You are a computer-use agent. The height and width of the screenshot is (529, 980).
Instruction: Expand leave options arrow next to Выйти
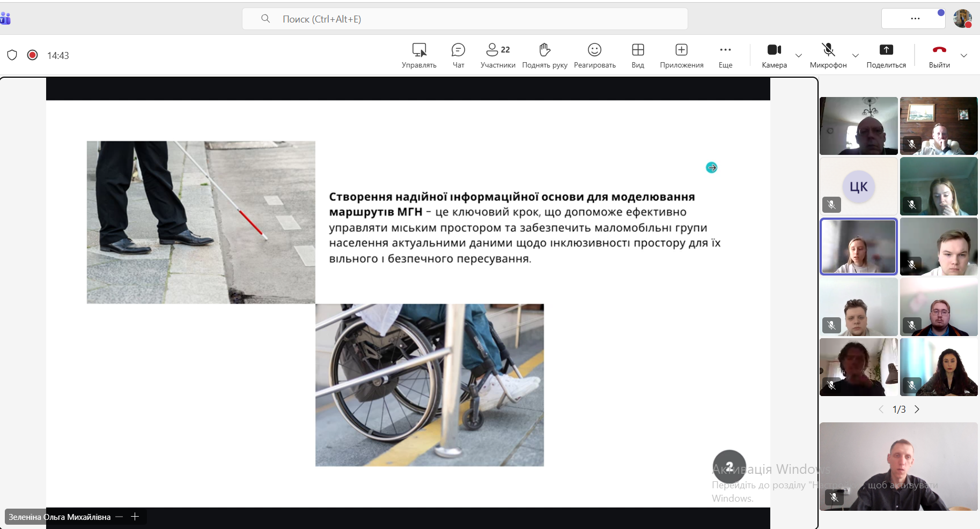coord(964,56)
